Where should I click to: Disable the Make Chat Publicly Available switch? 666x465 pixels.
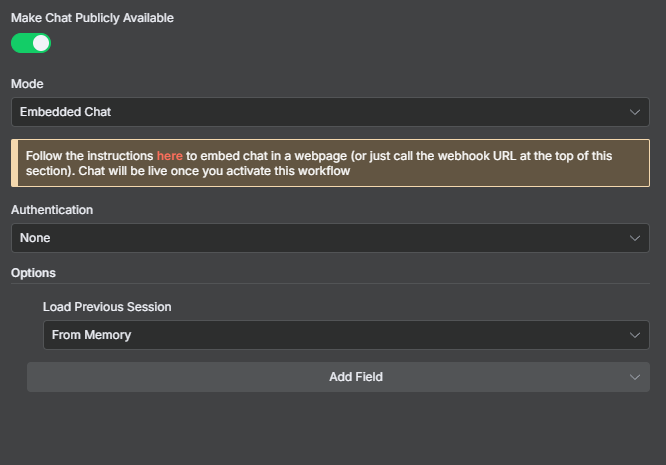pos(31,43)
